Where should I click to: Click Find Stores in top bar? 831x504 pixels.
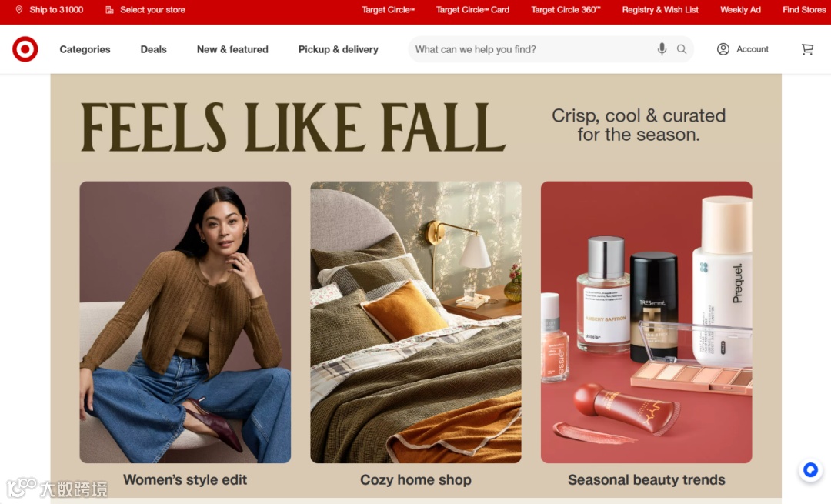(804, 9)
